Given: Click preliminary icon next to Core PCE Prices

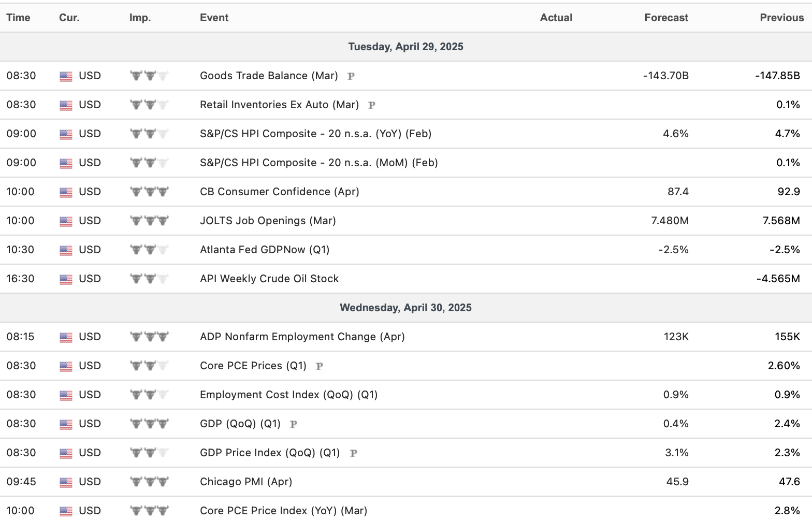Looking at the screenshot, I should [320, 366].
